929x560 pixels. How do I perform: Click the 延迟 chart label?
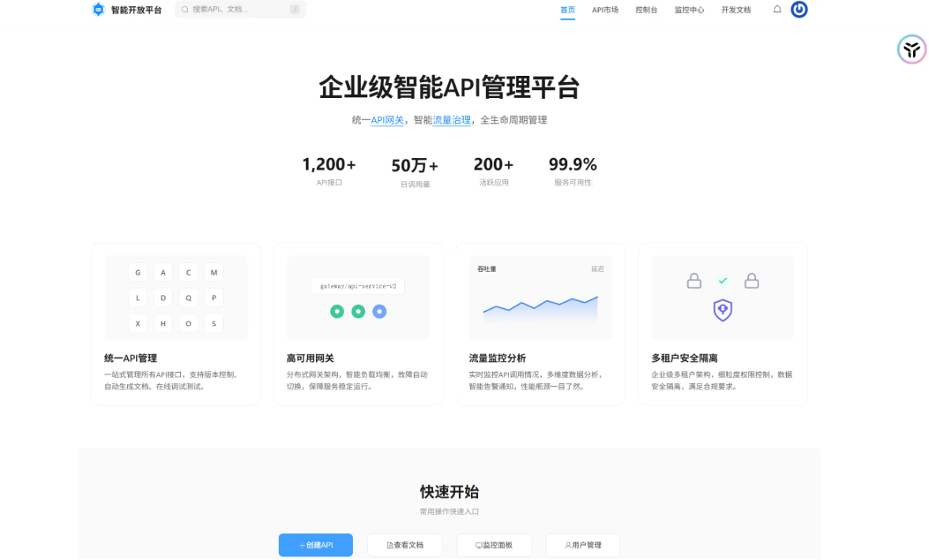point(597,269)
